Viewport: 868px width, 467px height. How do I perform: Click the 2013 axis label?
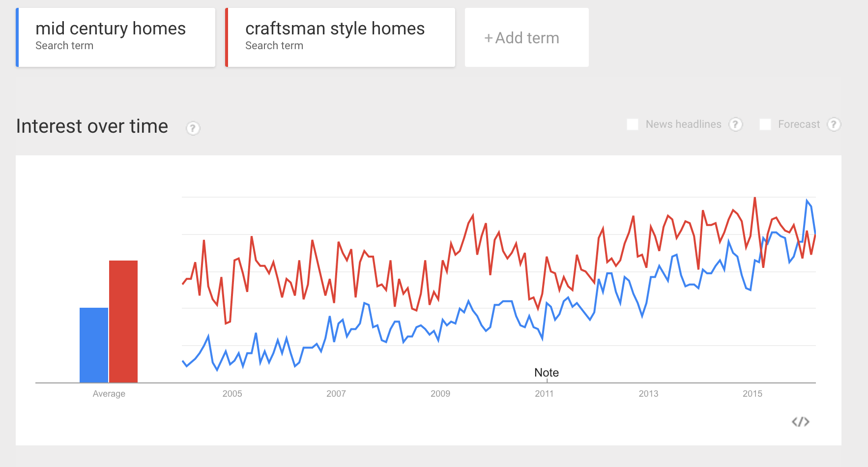point(648,394)
